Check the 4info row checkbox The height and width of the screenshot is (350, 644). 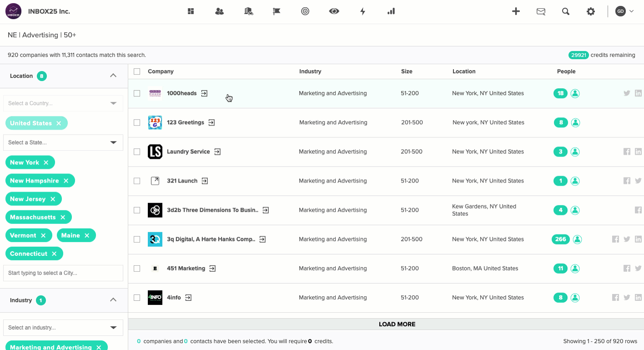pos(137,298)
